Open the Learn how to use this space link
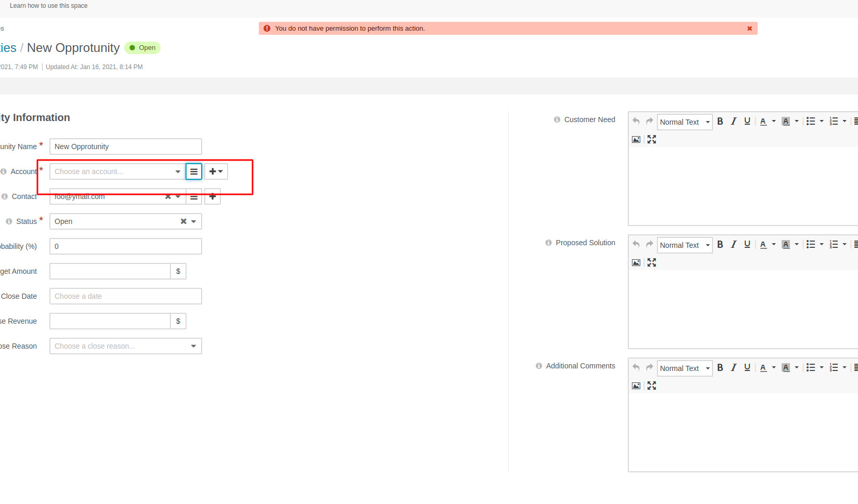Screen dimensions: 858x504 point(49,6)
